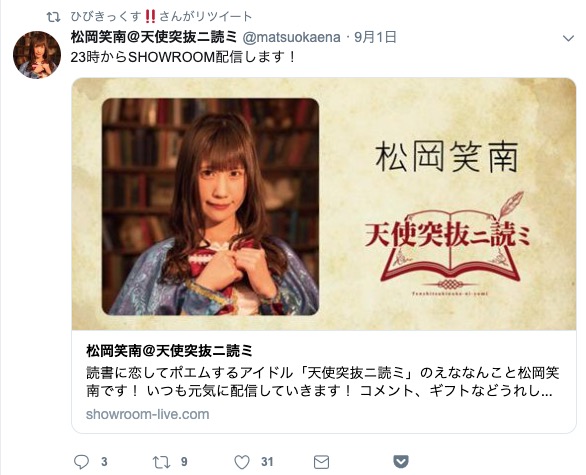This screenshot has width=586, height=475.
Task: Click the small retweet indicator icon above the tweet
Action: click(x=53, y=17)
